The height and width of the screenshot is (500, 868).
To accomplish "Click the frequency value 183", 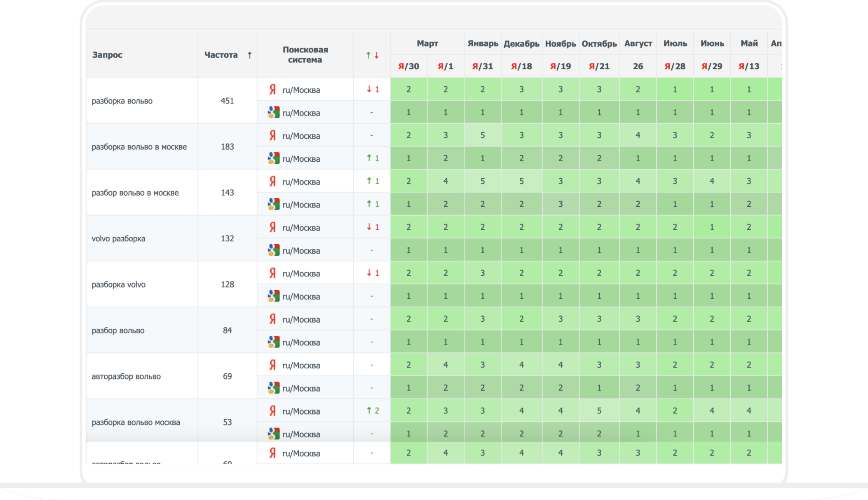I will (228, 146).
